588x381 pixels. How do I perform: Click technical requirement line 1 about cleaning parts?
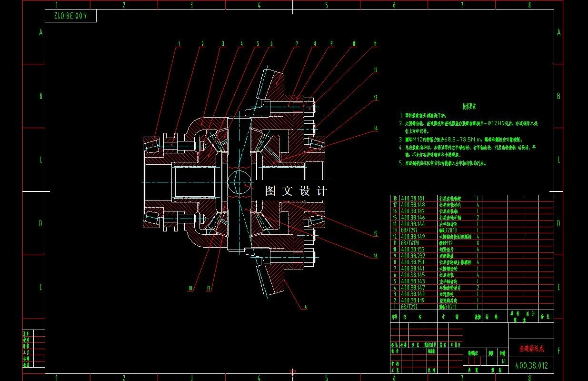tap(423, 115)
